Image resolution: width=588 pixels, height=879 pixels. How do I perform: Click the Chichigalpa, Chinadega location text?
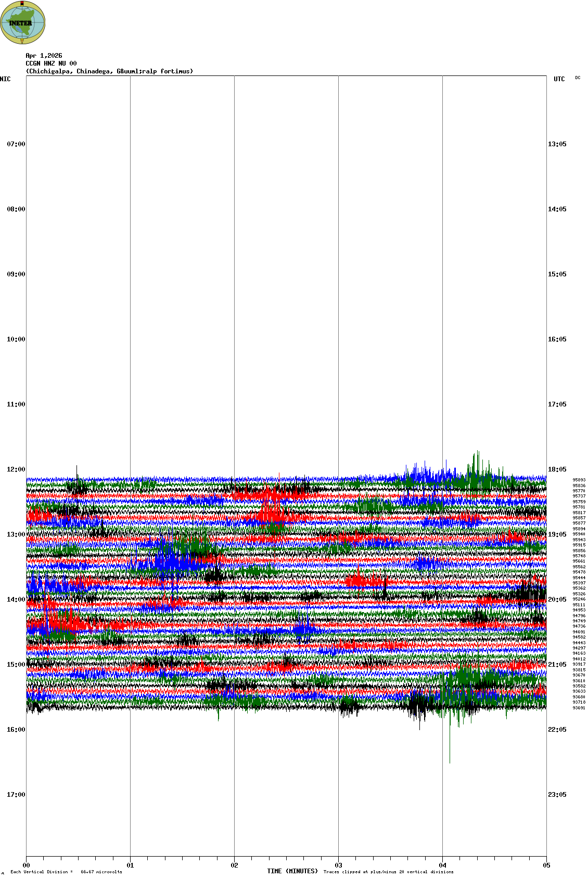click(x=109, y=71)
